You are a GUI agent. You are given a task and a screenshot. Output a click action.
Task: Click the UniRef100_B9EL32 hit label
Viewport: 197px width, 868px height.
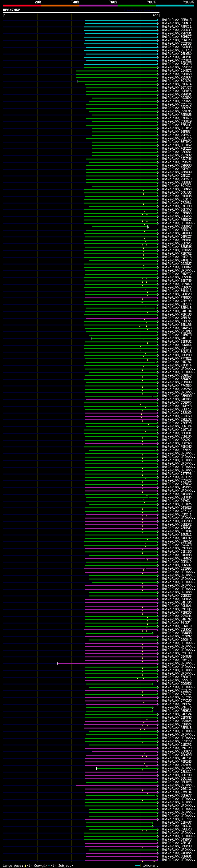177,419
